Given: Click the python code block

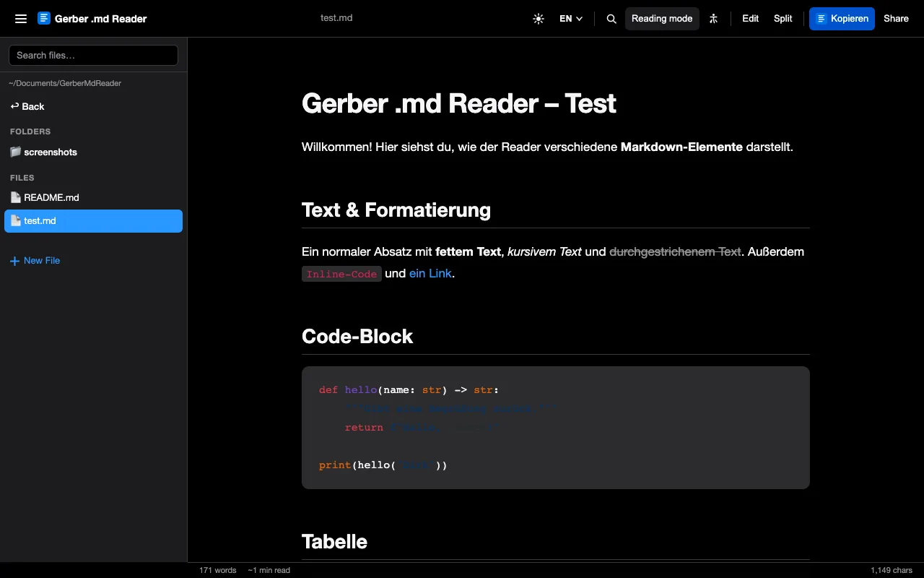Looking at the screenshot, I should point(556,428).
